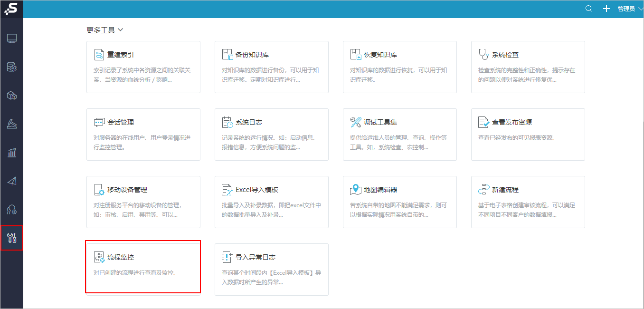
Task: Open the data connection sidebar icon
Action: 12,67
